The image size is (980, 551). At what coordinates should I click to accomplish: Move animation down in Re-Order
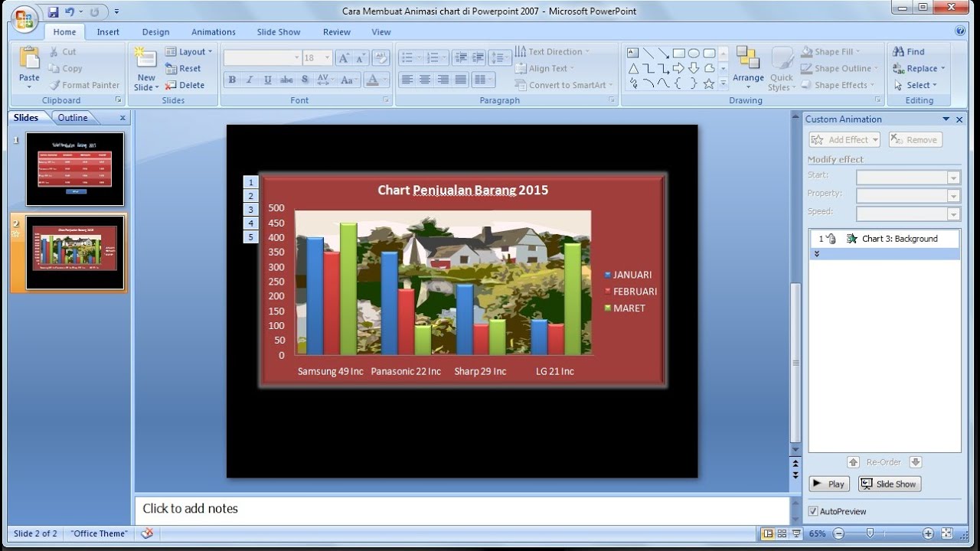pos(915,462)
